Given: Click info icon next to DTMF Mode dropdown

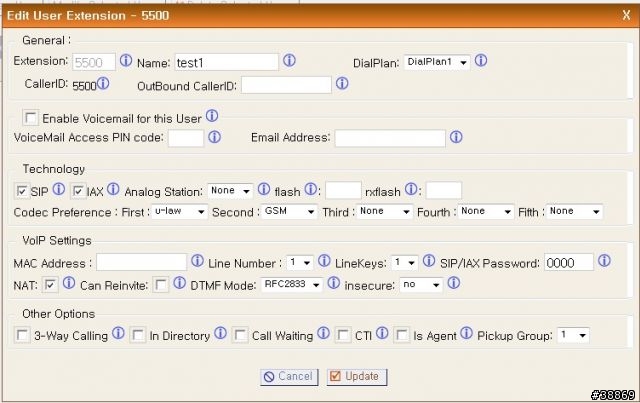Looking at the screenshot, I should point(333,283).
